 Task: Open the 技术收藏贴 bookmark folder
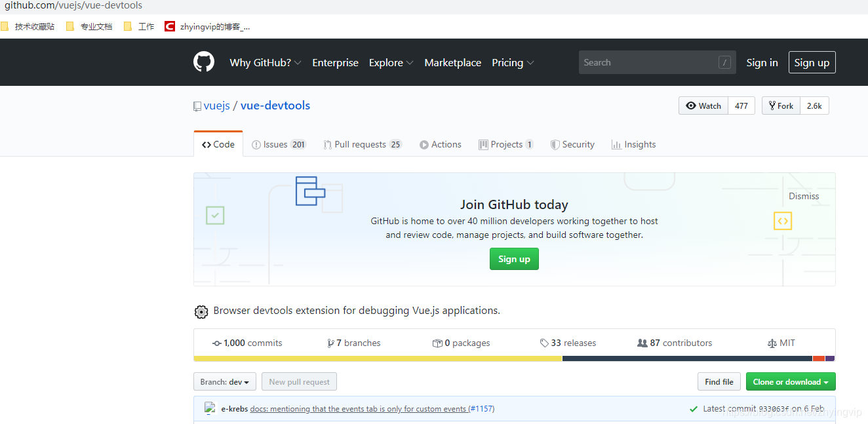[x=28, y=27]
